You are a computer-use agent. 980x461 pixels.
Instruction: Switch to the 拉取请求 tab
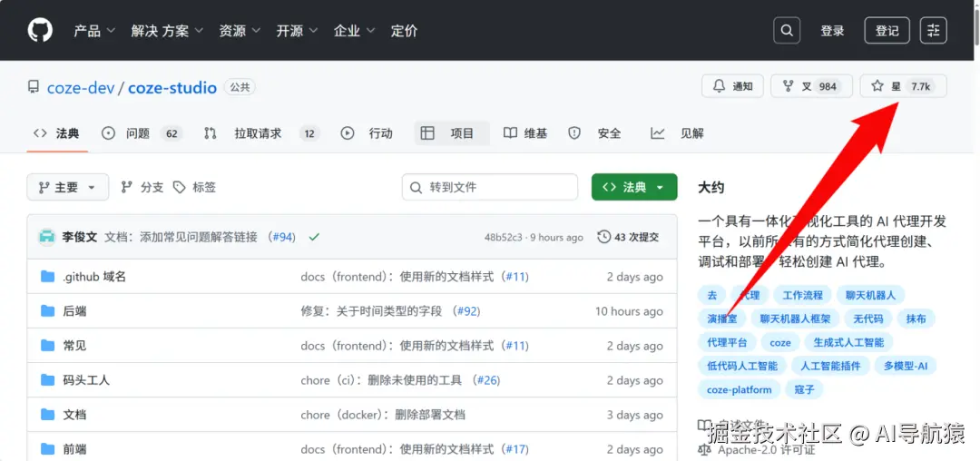coord(261,133)
